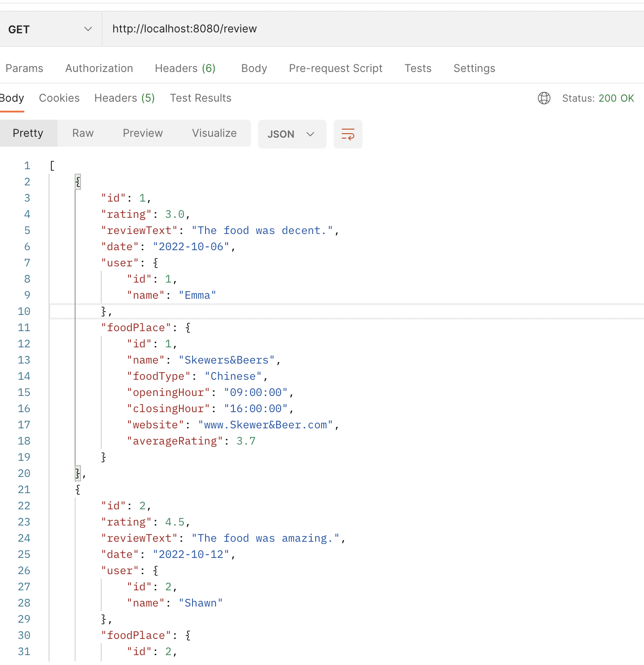The width and height of the screenshot is (644, 665).
Task: Click the request URL field
Action: 373,29
